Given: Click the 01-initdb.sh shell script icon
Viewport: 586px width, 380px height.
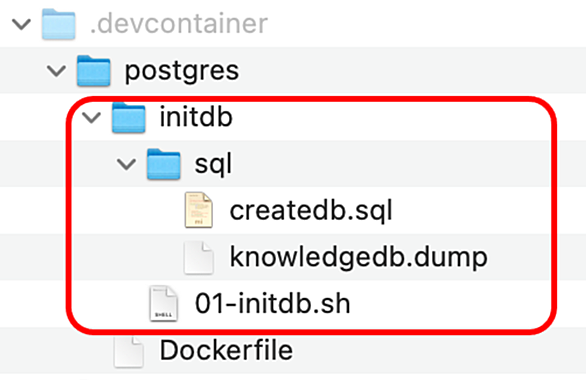Looking at the screenshot, I should pyautogui.click(x=164, y=304).
